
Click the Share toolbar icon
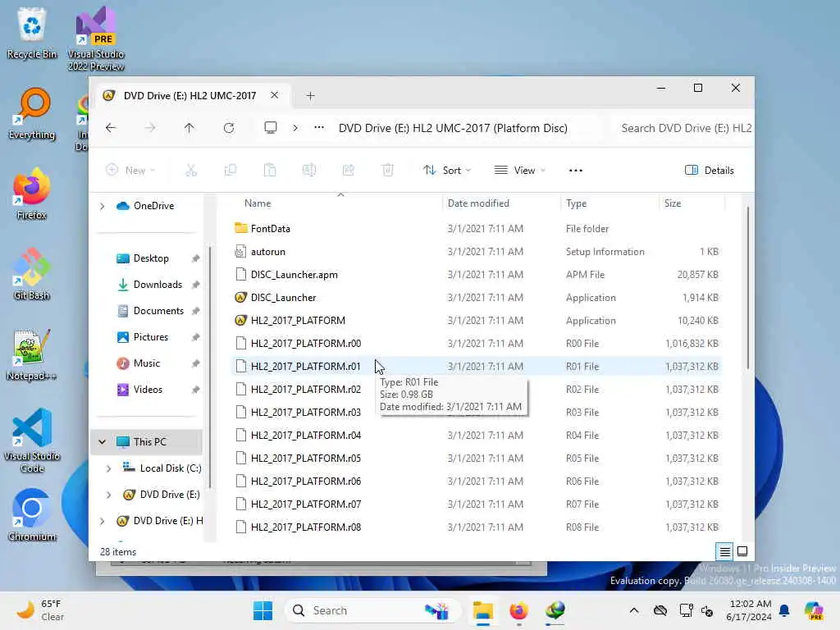click(x=348, y=171)
